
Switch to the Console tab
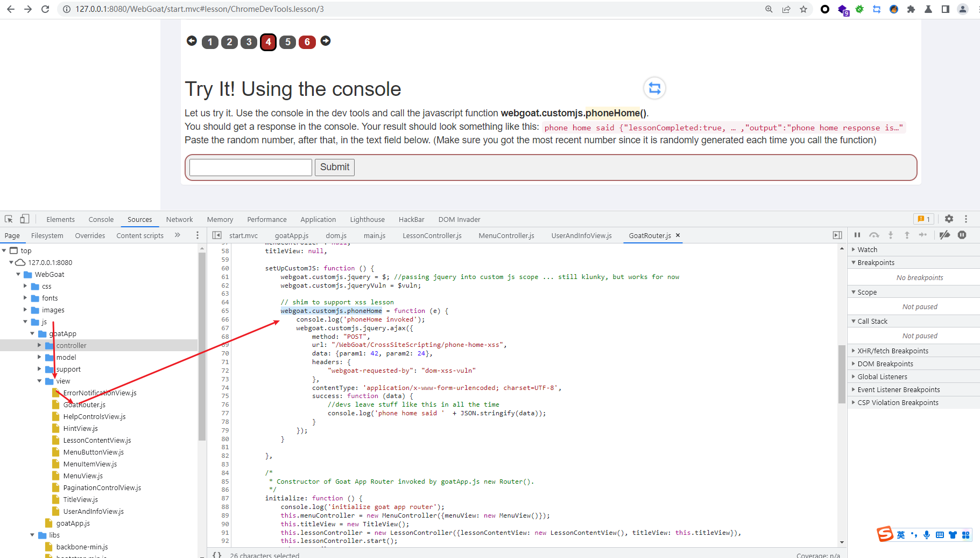click(x=101, y=219)
